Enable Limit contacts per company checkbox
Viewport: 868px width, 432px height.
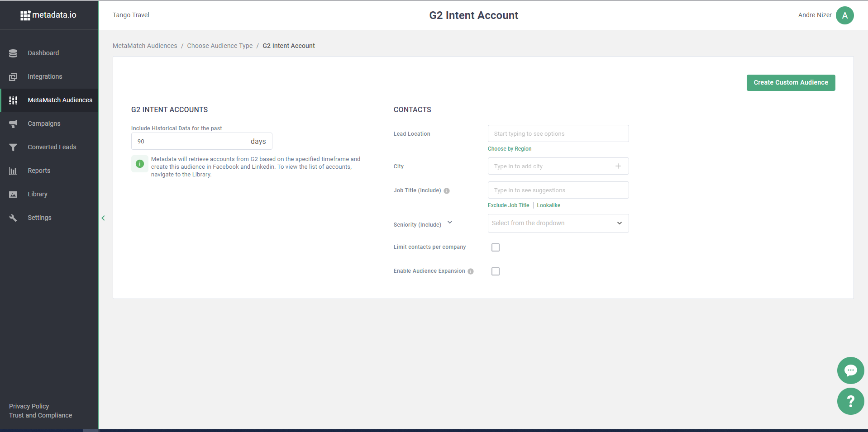[x=496, y=247]
